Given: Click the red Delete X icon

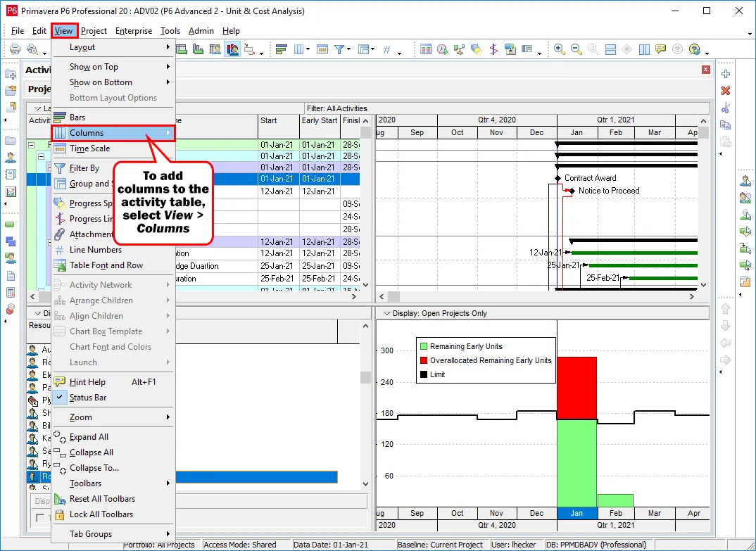Looking at the screenshot, I should pos(726,91).
